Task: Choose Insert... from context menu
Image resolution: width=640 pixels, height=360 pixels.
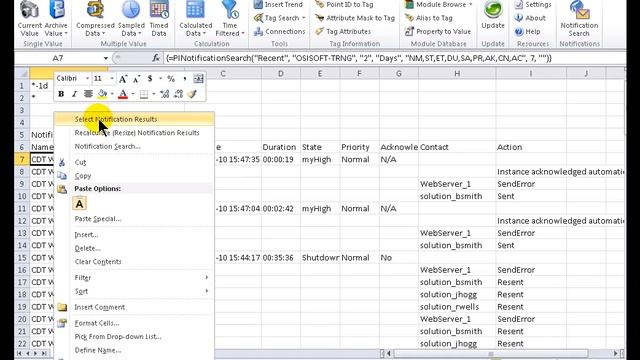Action: (x=133, y=235)
